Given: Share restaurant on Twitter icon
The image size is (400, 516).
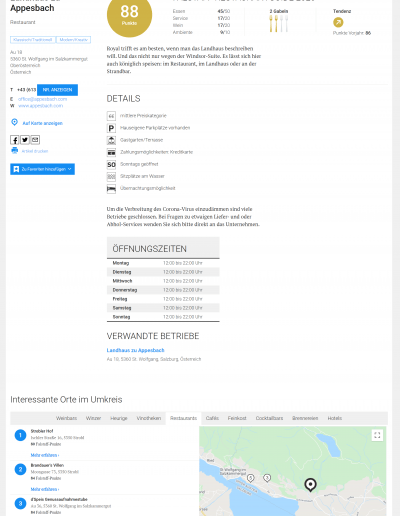Looking at the screenshot, I should coord(25,140).
